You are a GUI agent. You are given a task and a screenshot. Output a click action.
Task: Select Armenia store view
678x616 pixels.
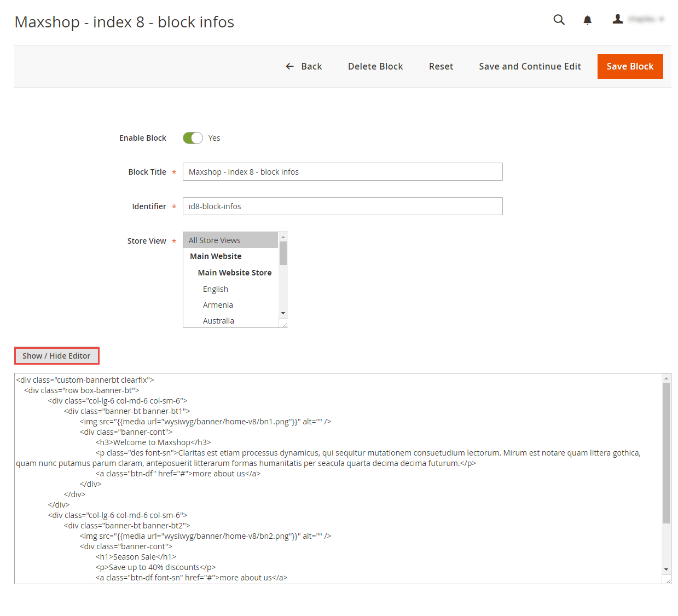point(230,305)
